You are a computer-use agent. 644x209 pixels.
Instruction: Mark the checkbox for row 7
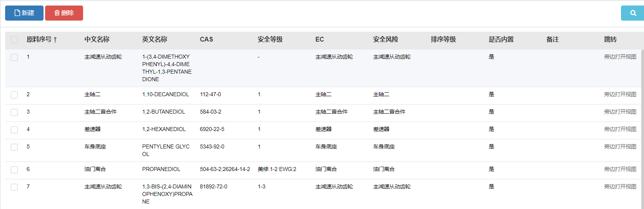coord(14,187)
